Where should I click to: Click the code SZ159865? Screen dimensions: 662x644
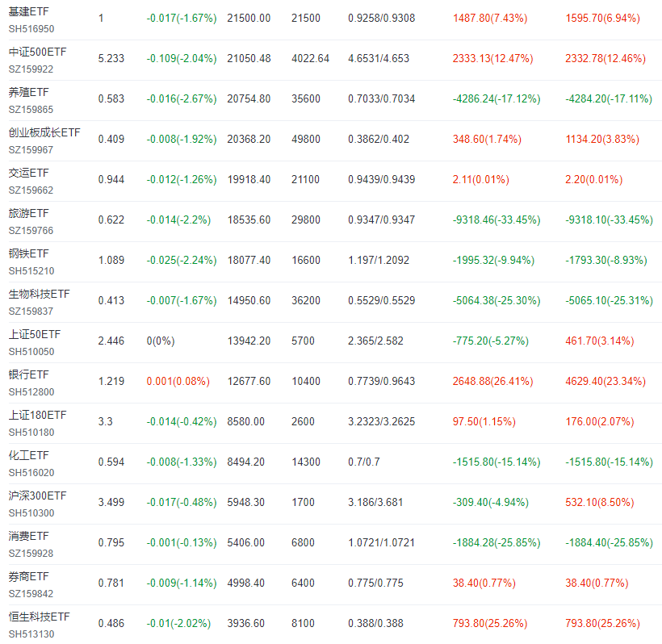31,110
